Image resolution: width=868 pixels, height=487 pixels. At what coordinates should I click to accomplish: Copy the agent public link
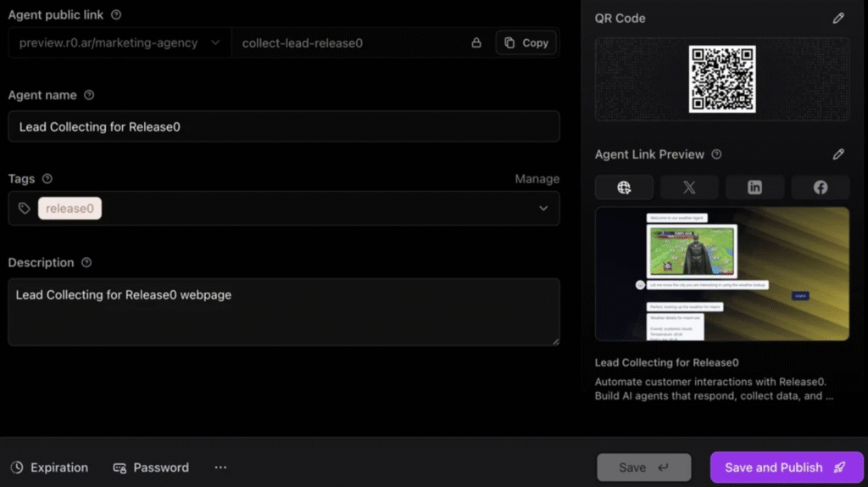526,42
